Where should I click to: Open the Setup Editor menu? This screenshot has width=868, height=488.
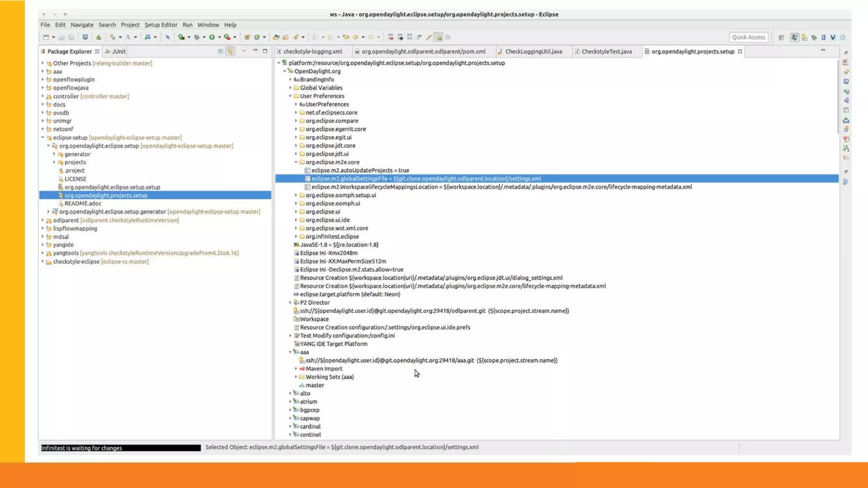point(161,25)
